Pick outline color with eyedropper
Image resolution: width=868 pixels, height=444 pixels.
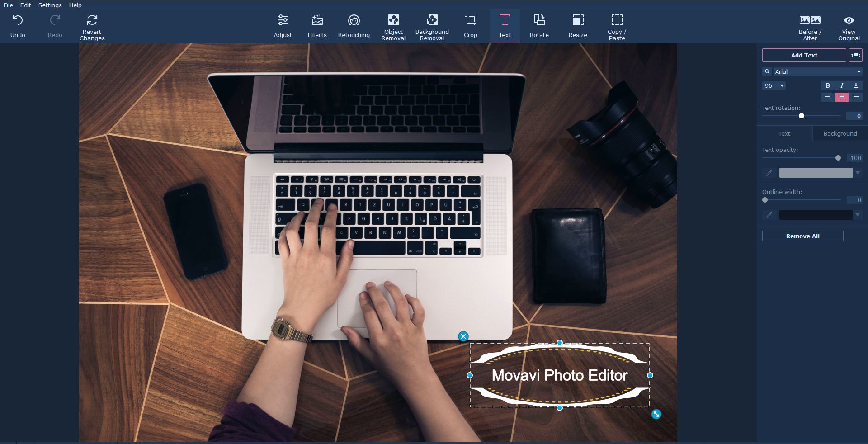769,215
